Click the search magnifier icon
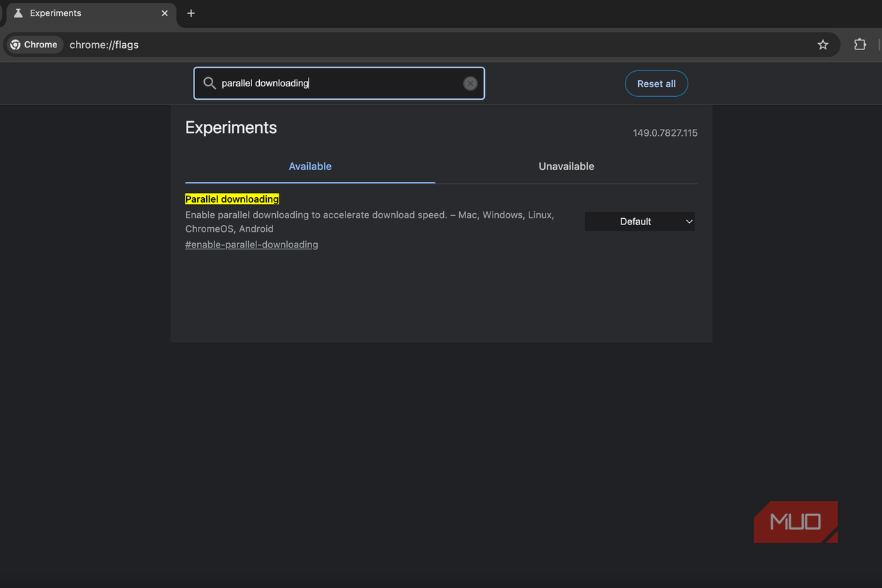Image resolution: width=882 pixels, height=588 pixels. click(x=209, y=84)
